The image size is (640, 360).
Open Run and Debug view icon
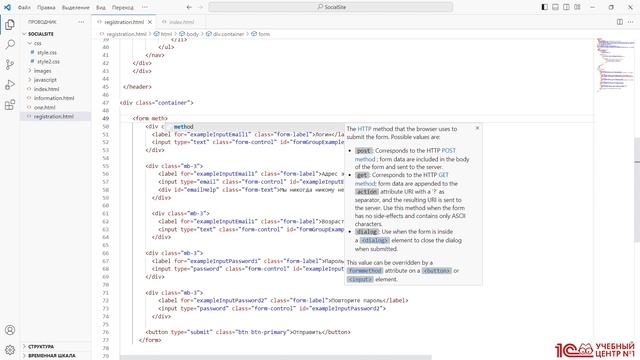[10, 85]
